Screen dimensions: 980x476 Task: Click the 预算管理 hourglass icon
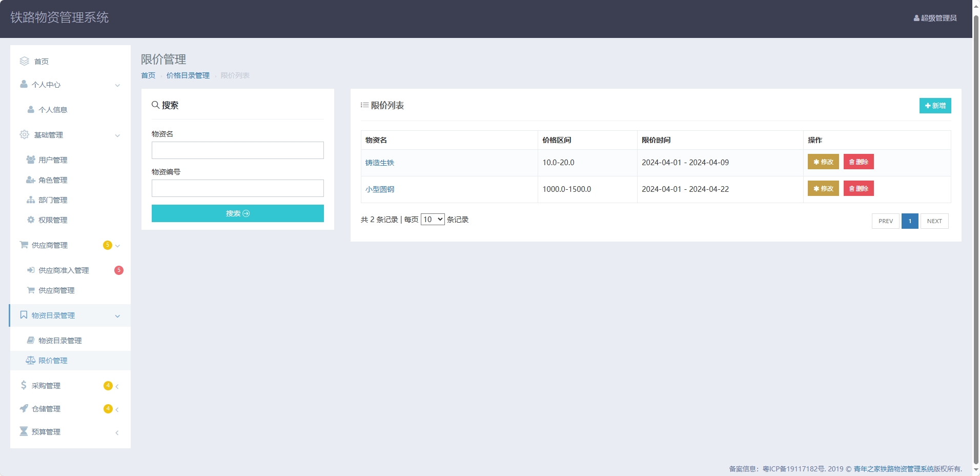[x=24, y=431]
